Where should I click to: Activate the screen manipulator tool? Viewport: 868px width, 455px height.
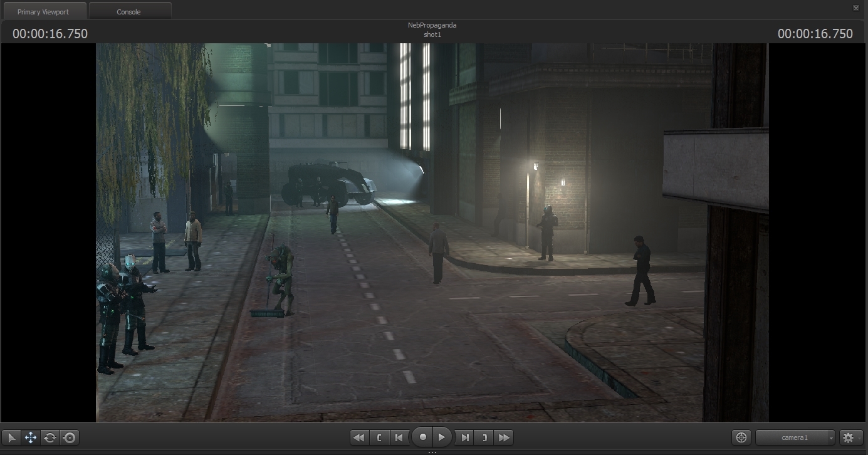point(70,437)
